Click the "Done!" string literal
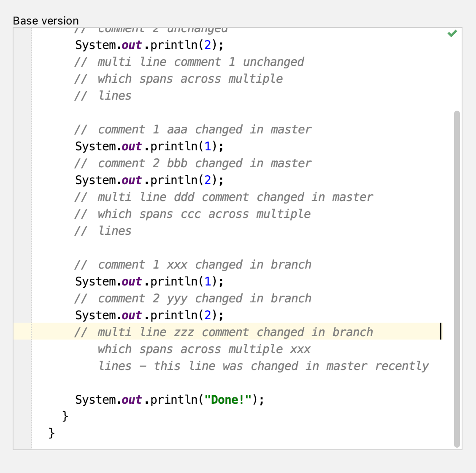 click(x=228, y=400)
